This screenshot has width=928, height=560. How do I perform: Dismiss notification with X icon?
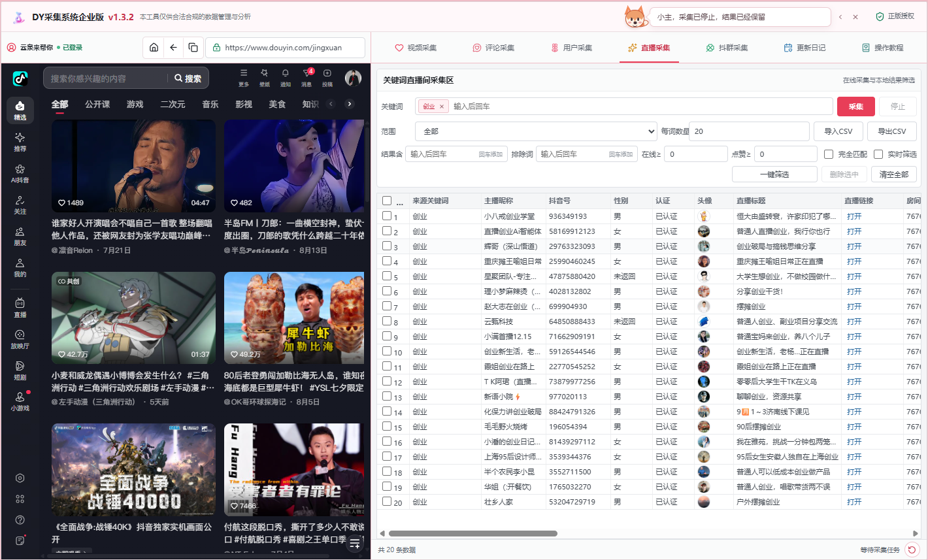(855, 17)
